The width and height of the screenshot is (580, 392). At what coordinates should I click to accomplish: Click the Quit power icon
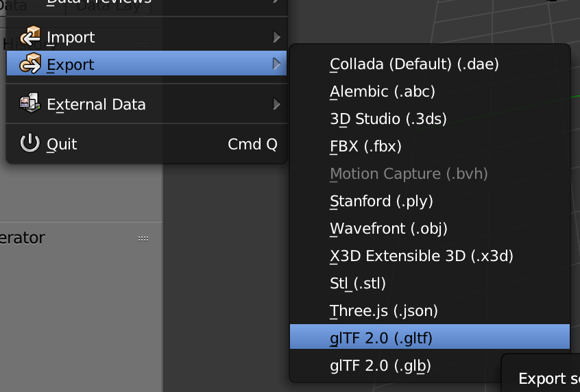(31, 144)
